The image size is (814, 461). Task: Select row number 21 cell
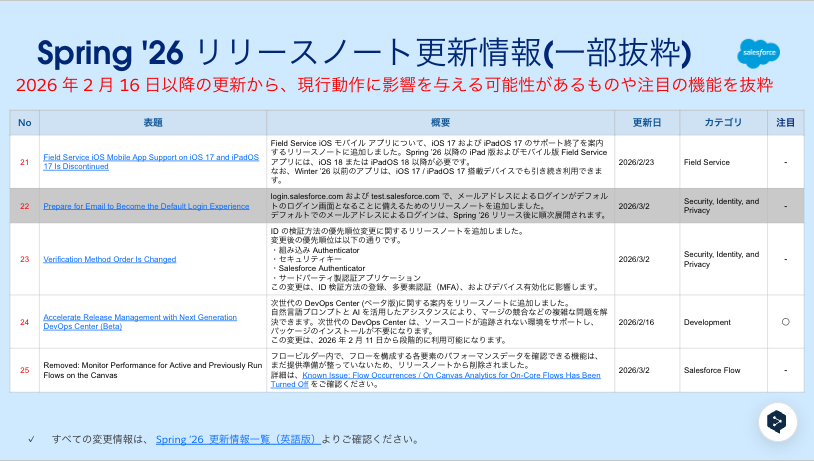click(24, 162)
